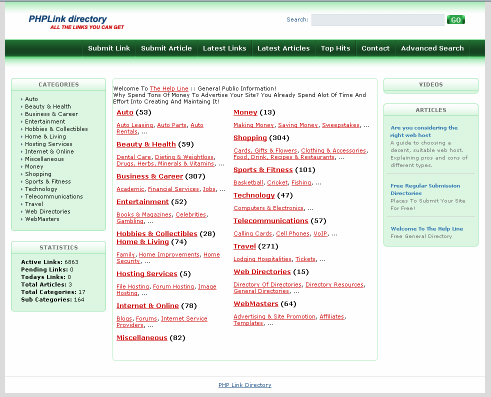Image resolution: width=491 pixels, height=397 pixels.
Task: Select Beauty & Health in Categories sidebar
Action: tap(48, 107)
